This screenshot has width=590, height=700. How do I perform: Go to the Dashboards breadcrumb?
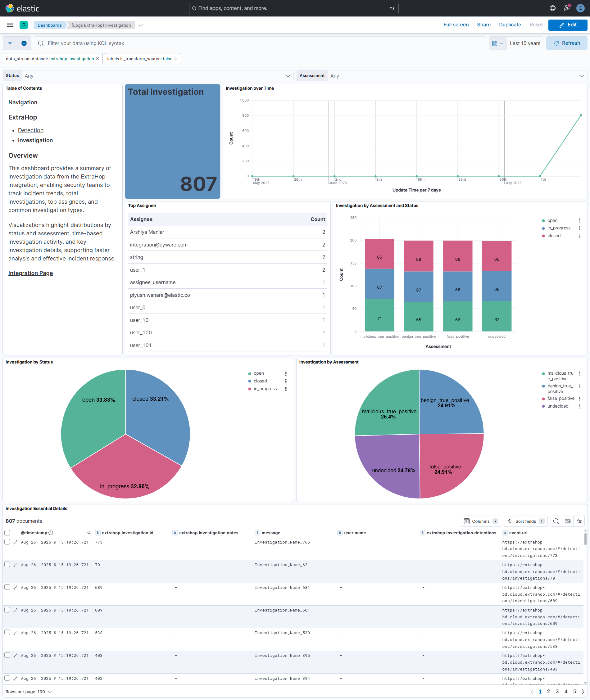pos(49,25)
